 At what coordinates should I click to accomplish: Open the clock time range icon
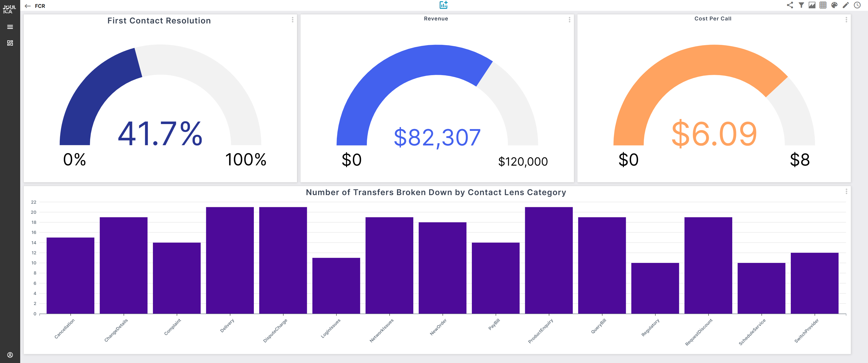(857, 5)
